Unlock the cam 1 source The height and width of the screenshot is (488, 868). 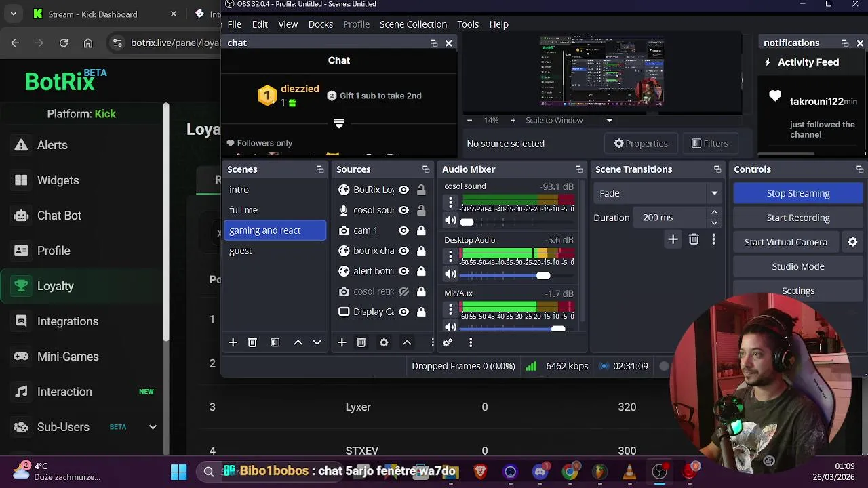click(x=421, y=230)
